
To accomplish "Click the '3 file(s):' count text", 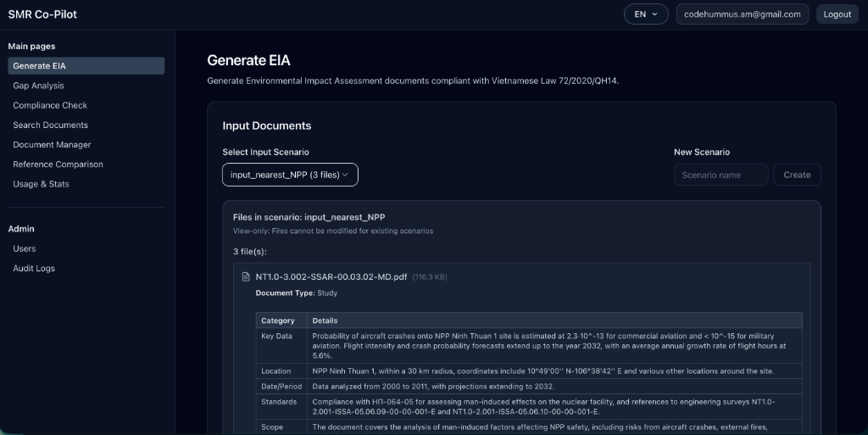I will click(250, 252).
